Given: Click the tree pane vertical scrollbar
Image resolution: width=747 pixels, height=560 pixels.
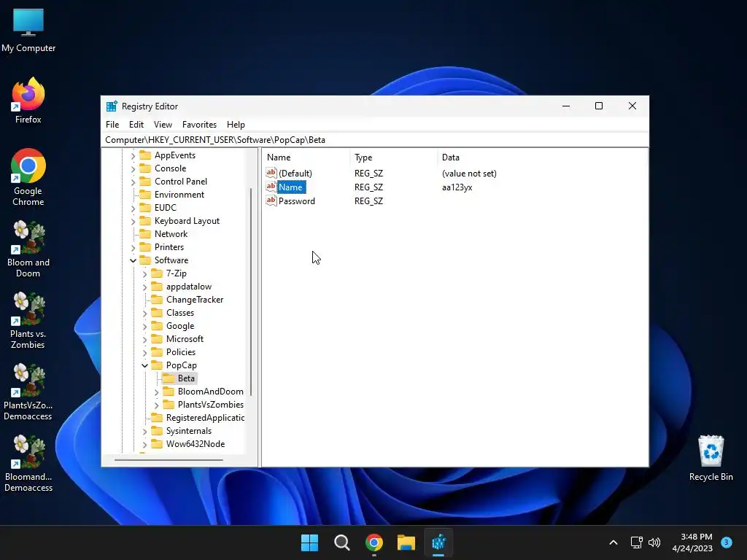Looking at the screenshot, I should [251, 292].
